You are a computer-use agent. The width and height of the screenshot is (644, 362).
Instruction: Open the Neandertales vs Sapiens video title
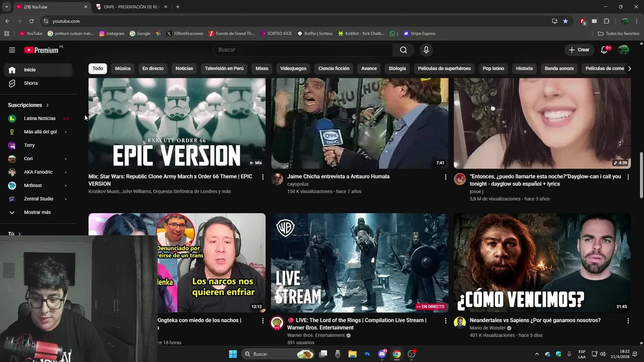[x=535, y=320]
